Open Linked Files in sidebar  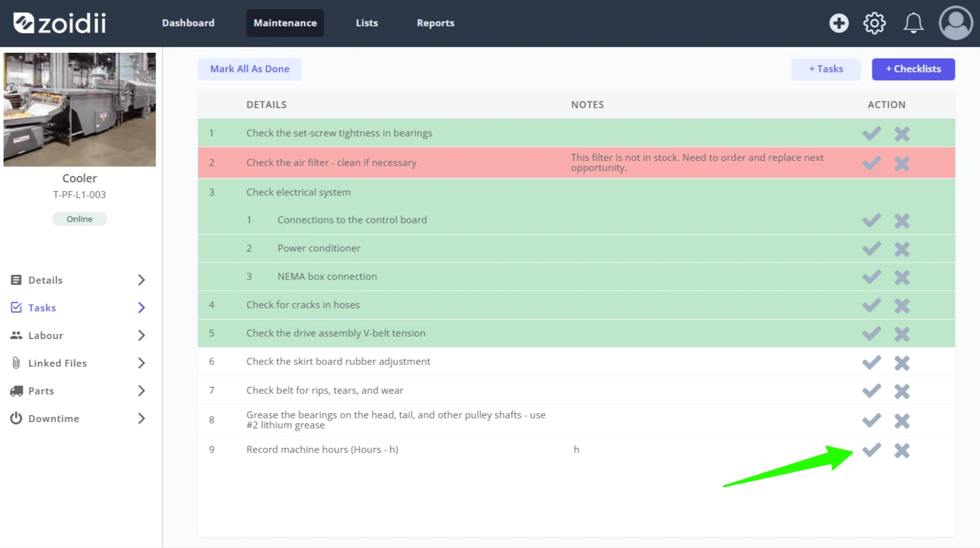(57, 363)
